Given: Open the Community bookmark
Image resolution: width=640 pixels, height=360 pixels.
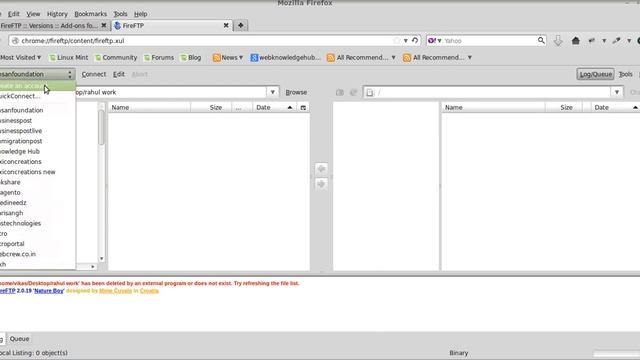Looking at the screenshot, I should [116, 58].
